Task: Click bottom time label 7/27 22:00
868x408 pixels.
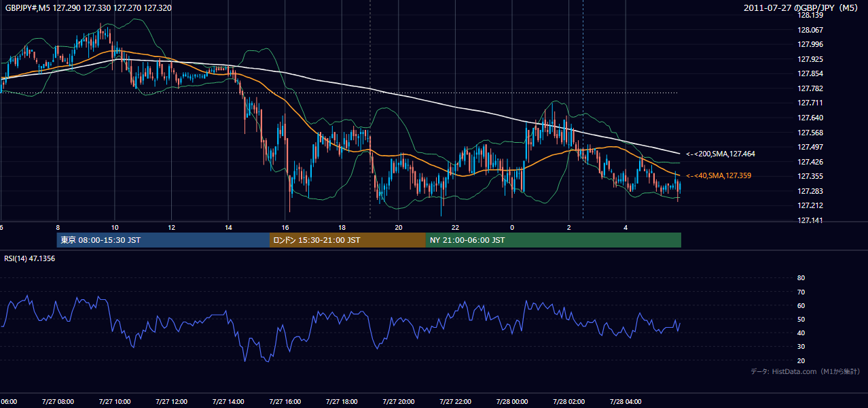Action: (455, 402)
